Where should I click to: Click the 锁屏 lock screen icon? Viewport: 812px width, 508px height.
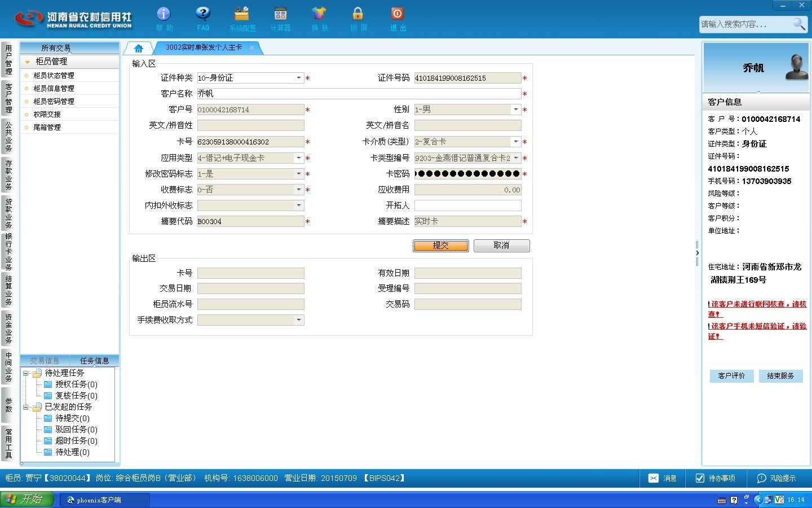click(358, 14)
